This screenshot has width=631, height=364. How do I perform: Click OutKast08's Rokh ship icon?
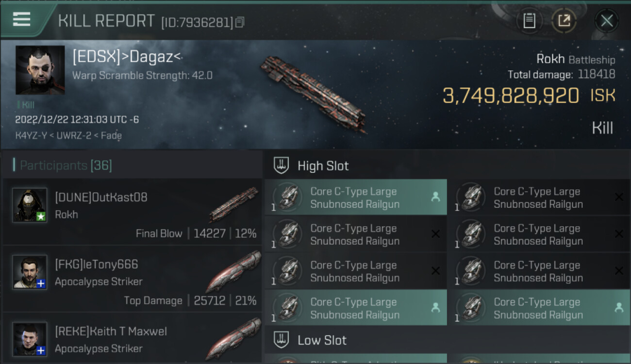coord(233,204)
